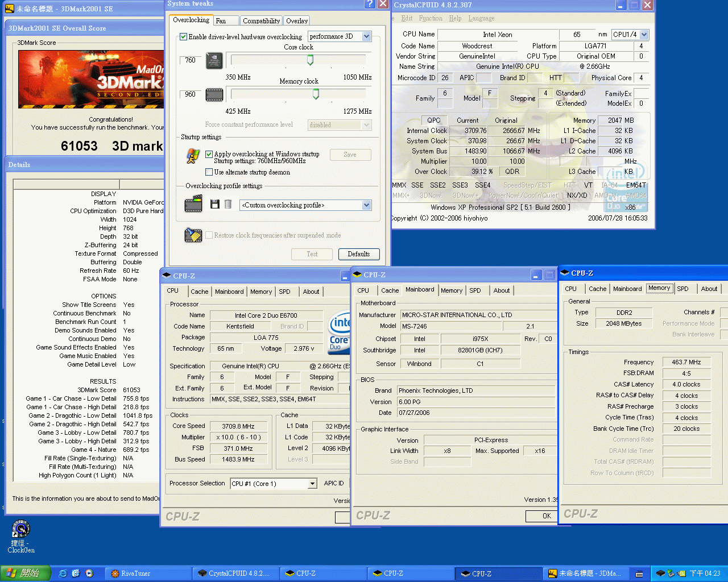Click OK in the CPU-Z mainboard window

tap(541, 516)
